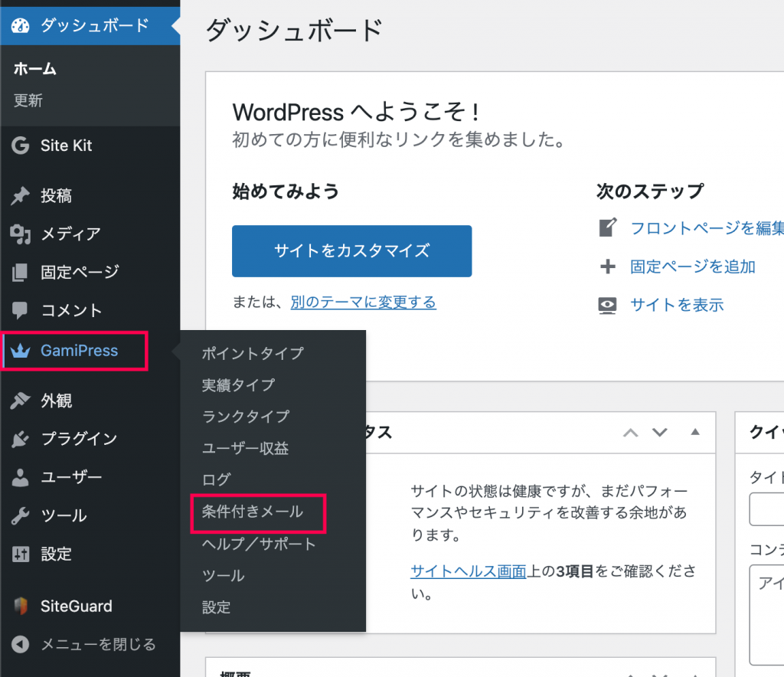Screen dimensions: 784x677
Task: Click the サイトをカスタマイズ button
Action: pos(352,251)
